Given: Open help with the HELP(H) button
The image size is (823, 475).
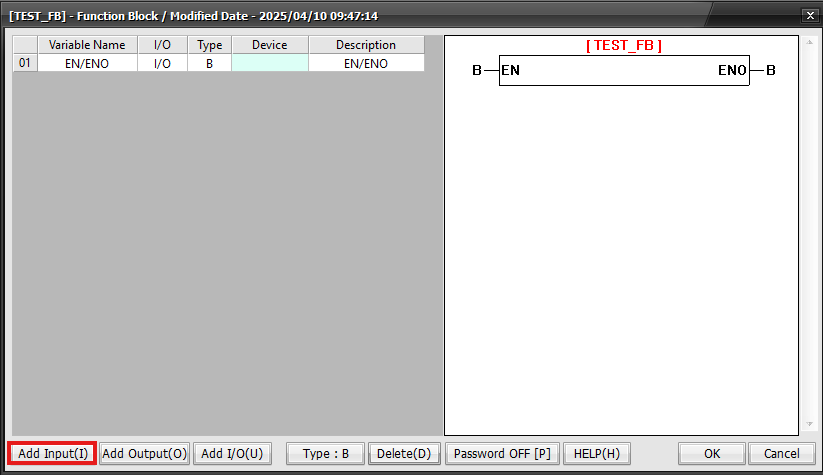Looking at the screenshot, I should 596,453.
